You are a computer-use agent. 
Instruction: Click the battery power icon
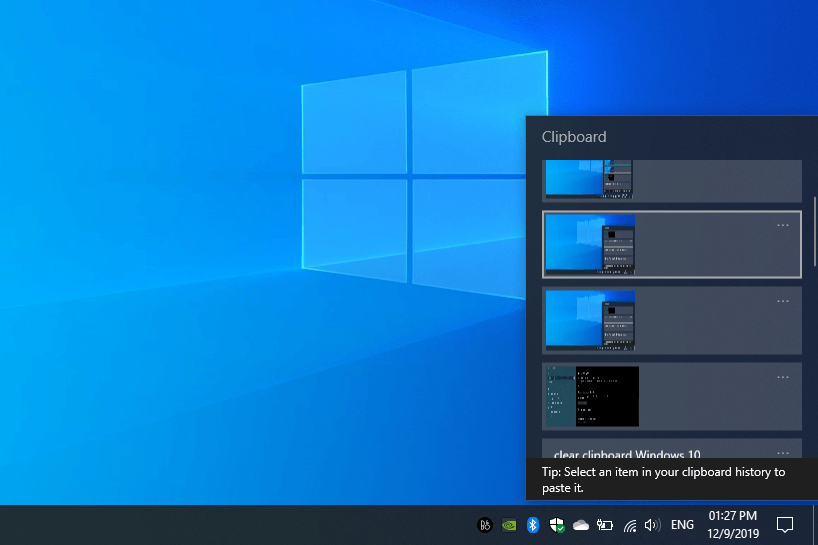point(605,525)
